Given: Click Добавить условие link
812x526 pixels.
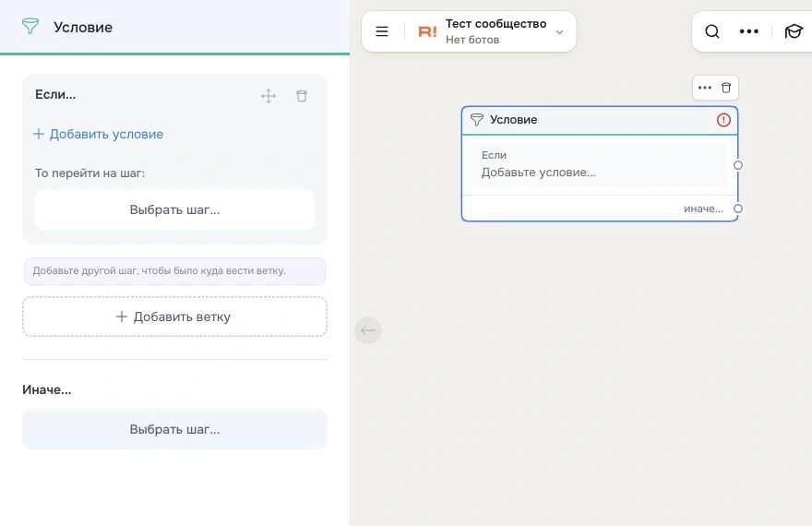Looking at the screenshot, I should (99, 134).
